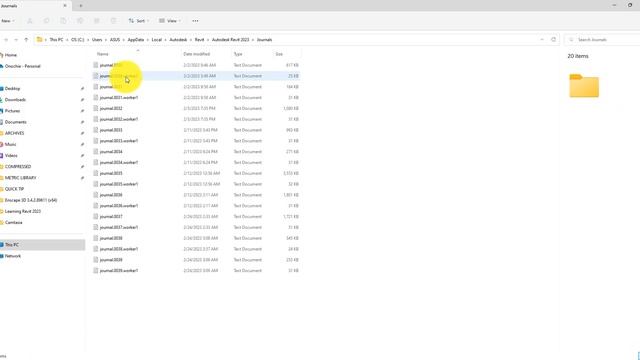Viewport: 640px width, 360px height.
Task: Click AppData in the breadcrumb path
Action: pos(136,40)
